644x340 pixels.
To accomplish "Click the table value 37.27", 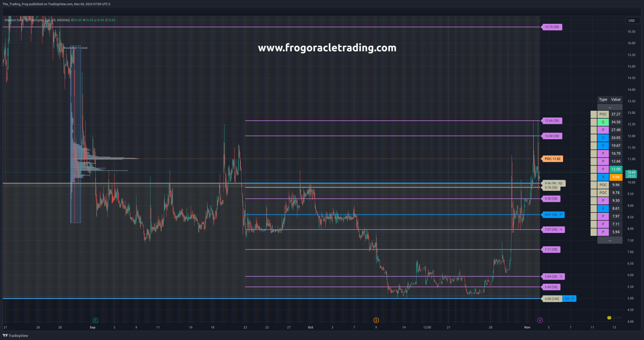I will click(x=616, y=114).
